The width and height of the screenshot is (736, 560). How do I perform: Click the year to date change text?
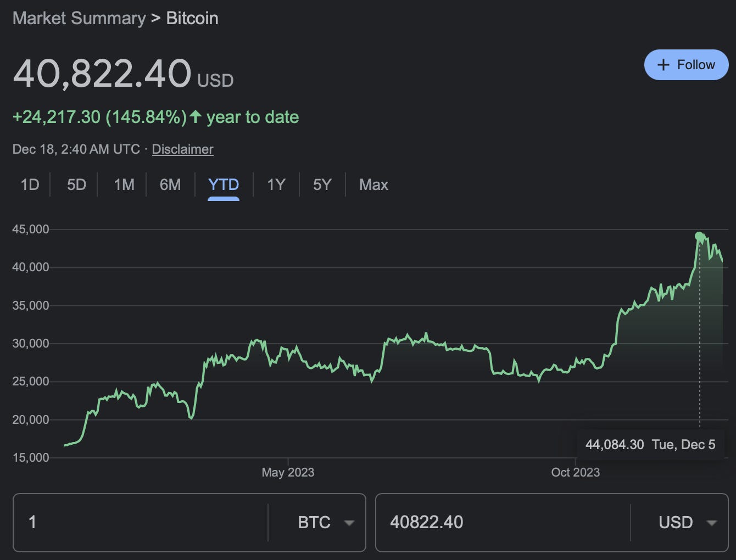[155, 117]
